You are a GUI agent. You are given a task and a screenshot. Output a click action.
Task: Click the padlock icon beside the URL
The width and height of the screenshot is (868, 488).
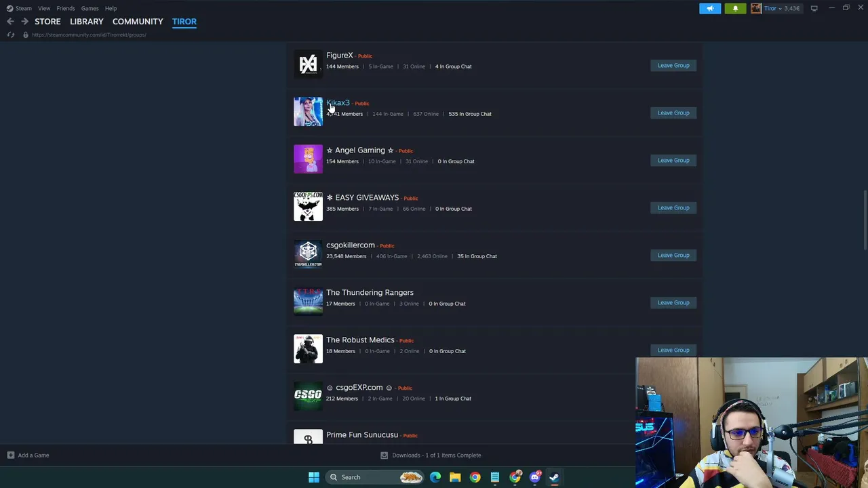[26, 35]
